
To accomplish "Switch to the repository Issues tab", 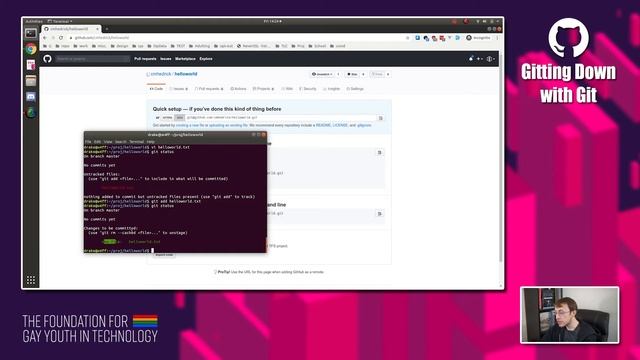I will click(179, 89).
